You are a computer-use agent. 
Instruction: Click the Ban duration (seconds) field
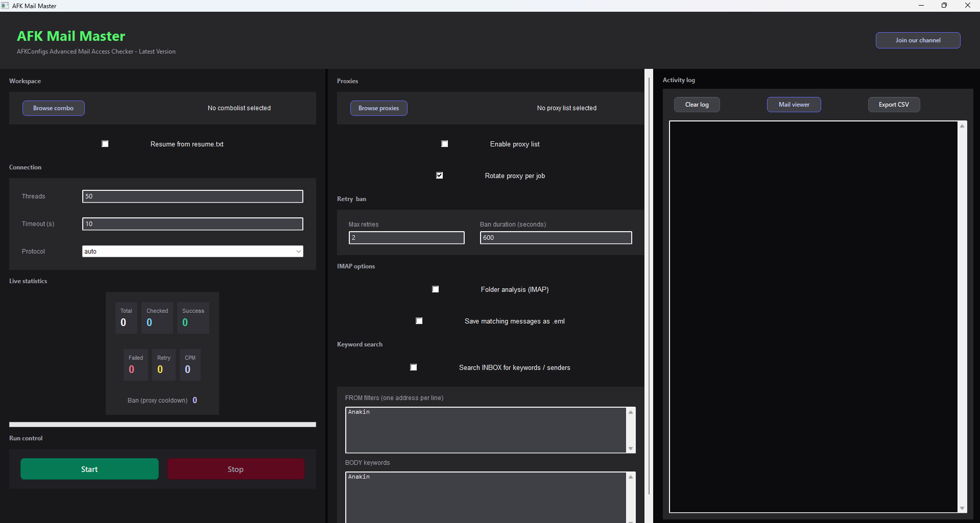click(x=556, y=238)
